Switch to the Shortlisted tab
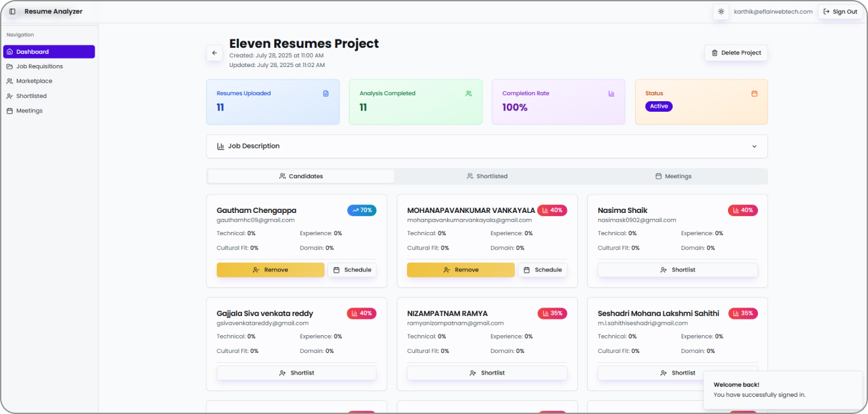868x414 pixels. click(x=487, y=176)
